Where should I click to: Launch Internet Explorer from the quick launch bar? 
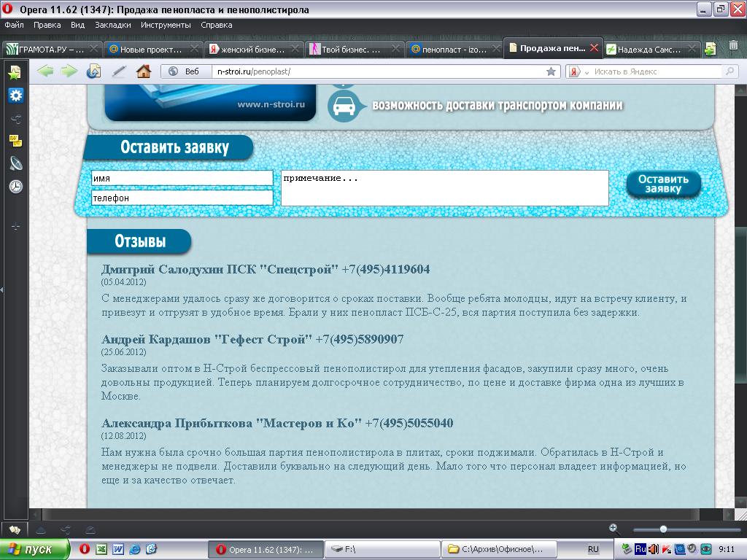tap(135, 549)
